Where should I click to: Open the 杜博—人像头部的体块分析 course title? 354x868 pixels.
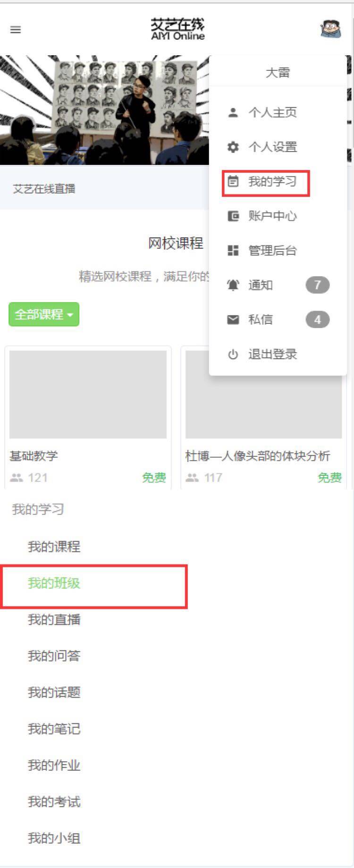coord(258,456)
